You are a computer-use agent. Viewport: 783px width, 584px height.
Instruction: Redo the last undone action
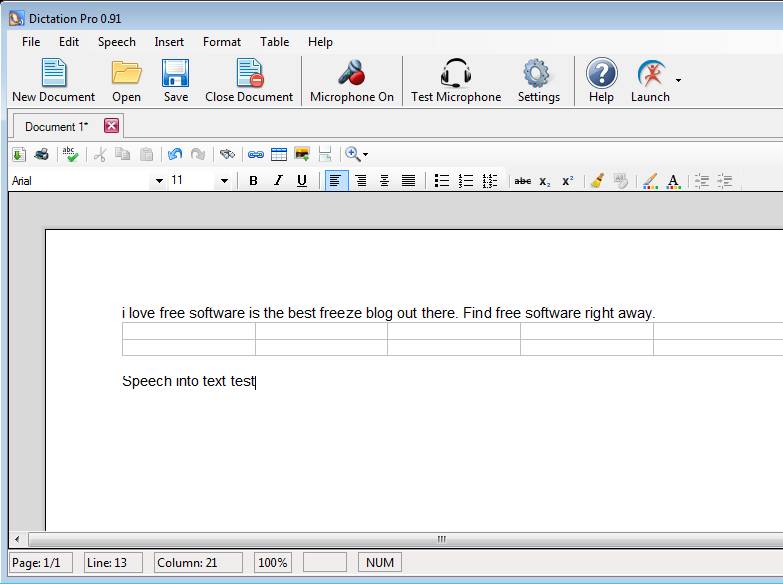point(198,154)
